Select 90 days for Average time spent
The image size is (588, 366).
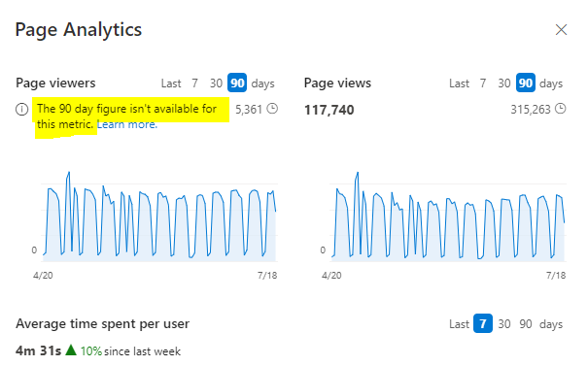coord(526,323)
